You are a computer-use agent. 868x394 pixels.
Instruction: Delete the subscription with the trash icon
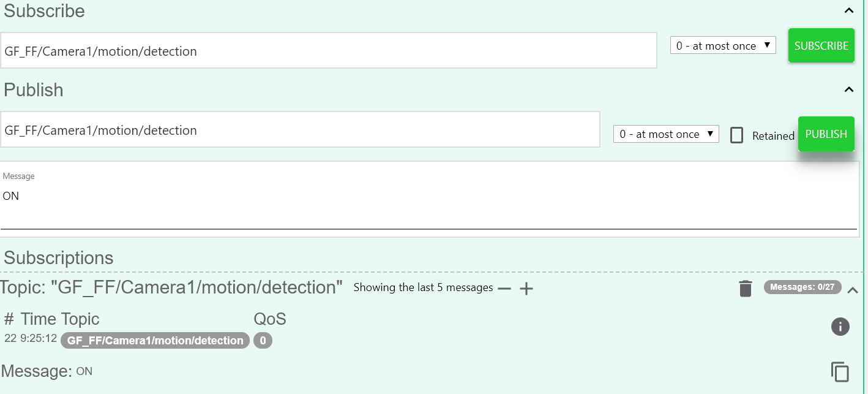click(x=745, y=288)
